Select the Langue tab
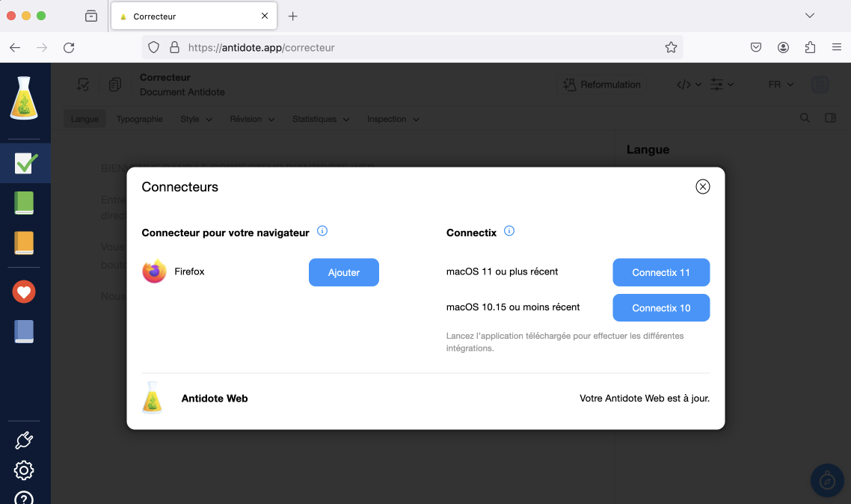The height and width of the screenshot is (504, 851). pos(85,119)
